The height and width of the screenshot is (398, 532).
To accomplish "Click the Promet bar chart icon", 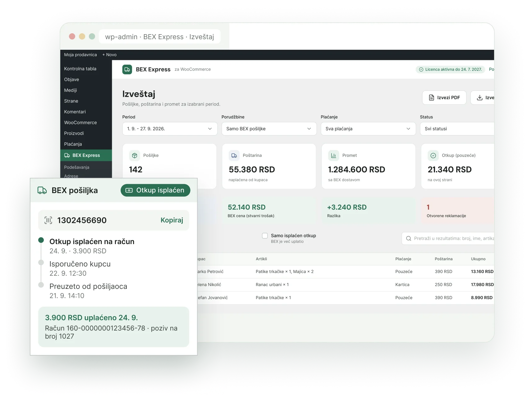I will point(333,155).
